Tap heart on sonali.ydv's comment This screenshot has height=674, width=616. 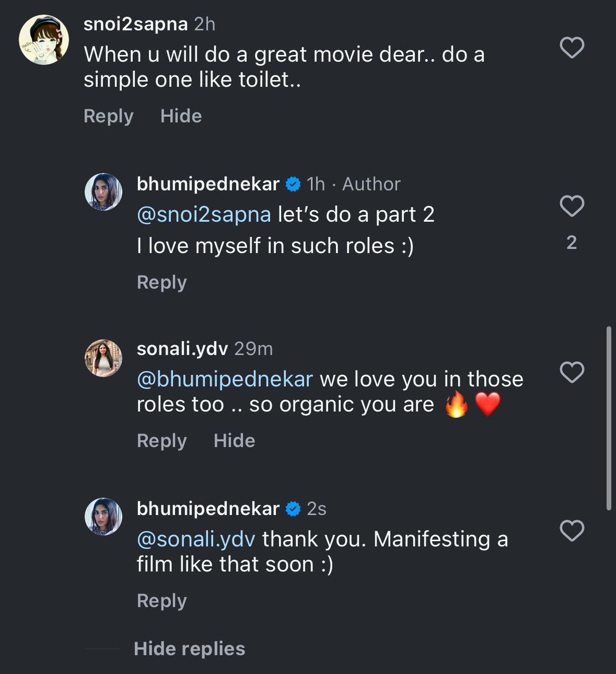572,372
